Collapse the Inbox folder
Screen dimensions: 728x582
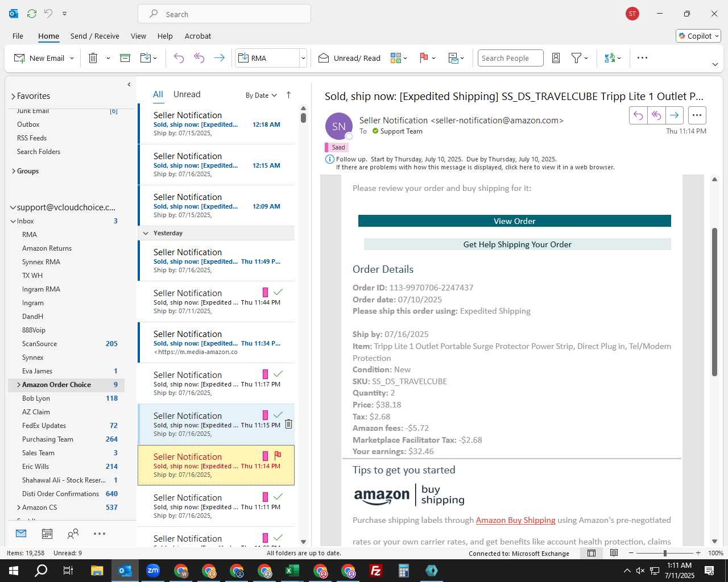pos(13,221)
